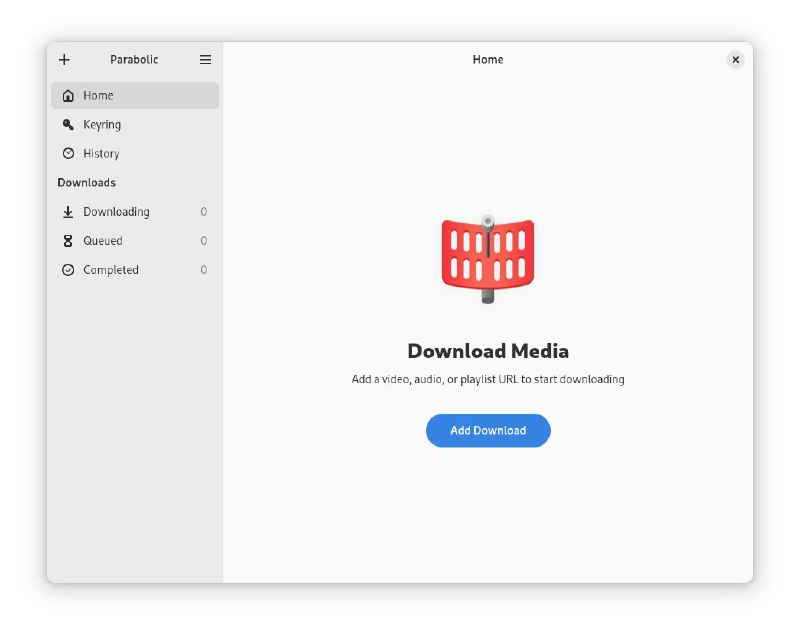The height and width of the screenshot is (634, 800).
Task: Click the download arrow icon beside Downloading
Action: click(x=68, y=212)
